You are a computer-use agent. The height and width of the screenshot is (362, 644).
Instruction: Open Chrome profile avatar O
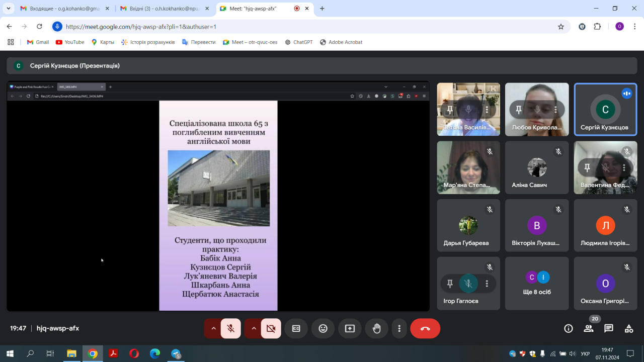pyautogui.click(x=619, y=27)
